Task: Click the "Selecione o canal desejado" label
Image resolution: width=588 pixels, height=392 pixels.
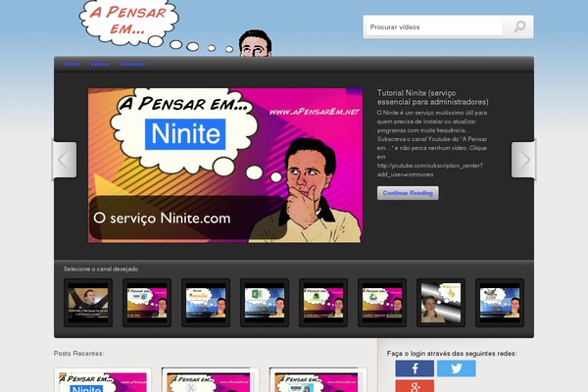Action: click(x=101, y=269)
